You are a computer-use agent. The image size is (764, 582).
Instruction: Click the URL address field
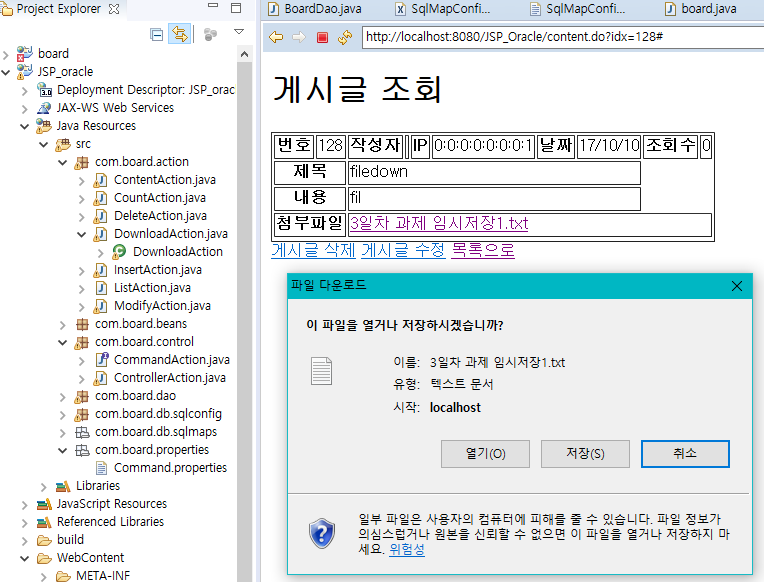[x=563, y=37]
